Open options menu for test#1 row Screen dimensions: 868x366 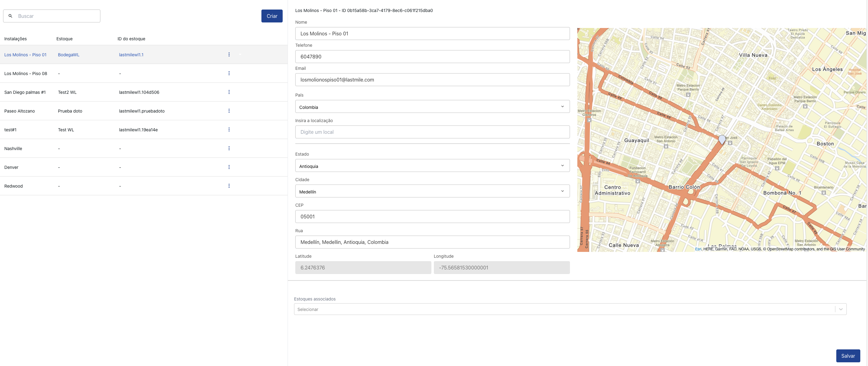tap(229, 129)
